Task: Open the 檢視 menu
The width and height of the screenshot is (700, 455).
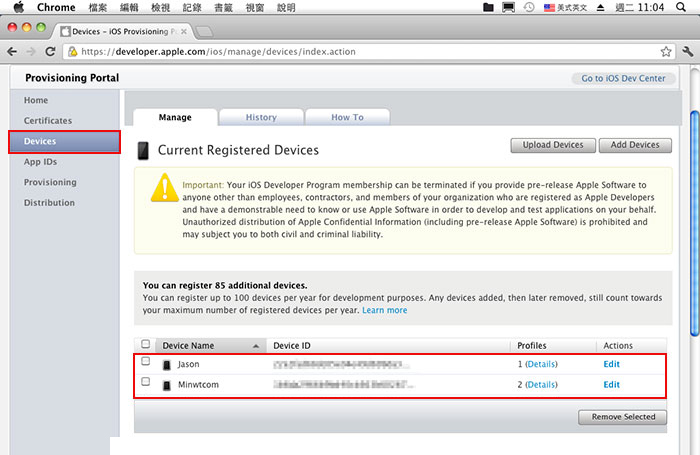Action: (x=161, y=8)
